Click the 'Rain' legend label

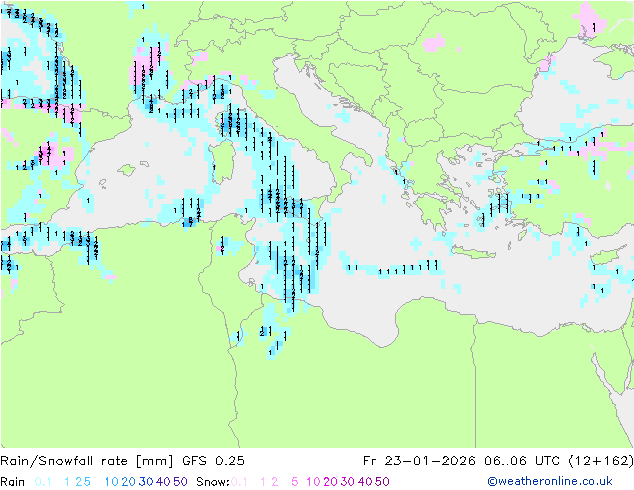(13, 482)
